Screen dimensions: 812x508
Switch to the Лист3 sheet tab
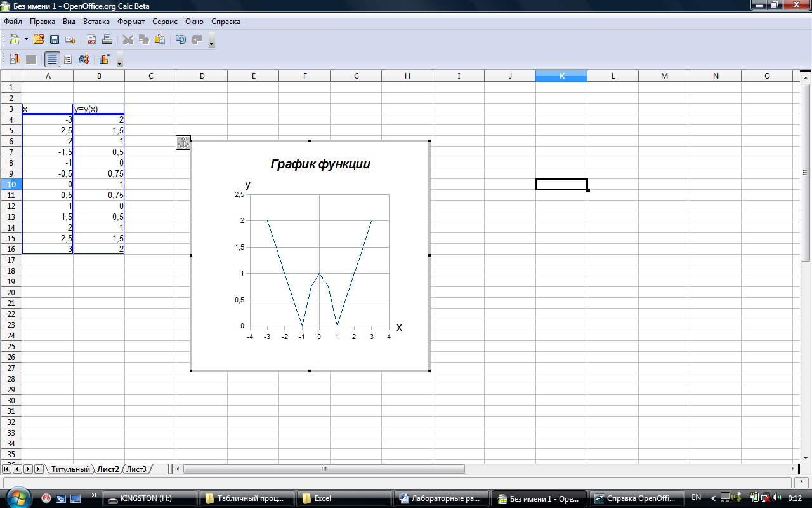coord(136,469)
